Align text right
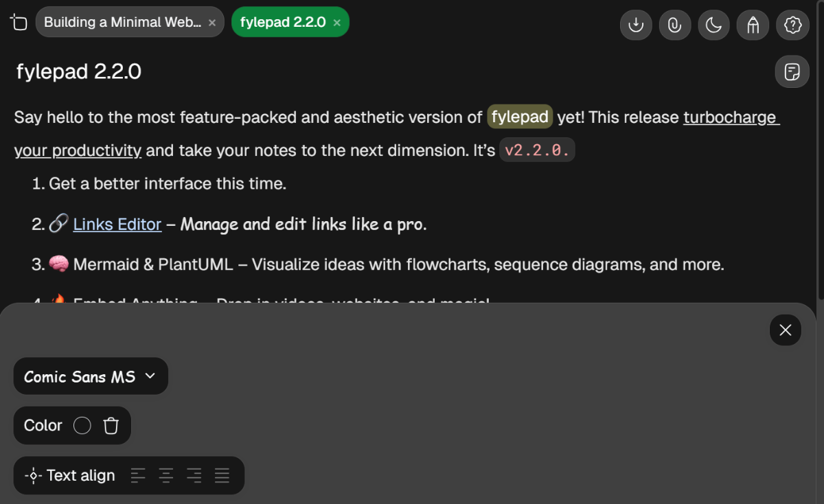This screenshot has width=824, height=504. [x=194, y=475]
